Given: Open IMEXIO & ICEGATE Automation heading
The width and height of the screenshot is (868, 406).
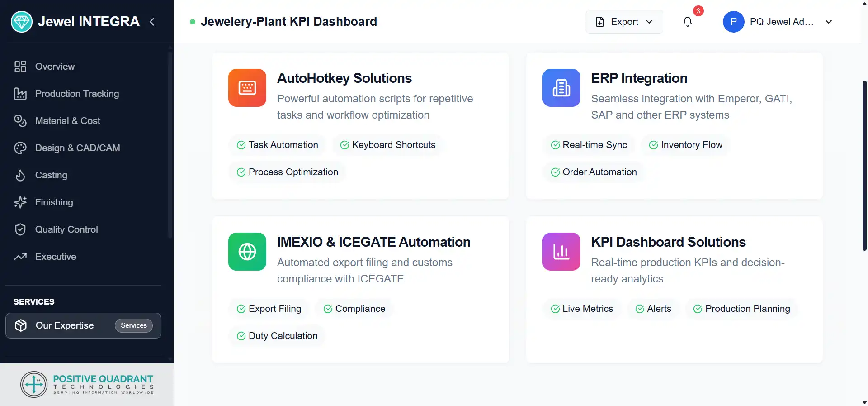Looking at the screenshot, I should [374, 242].
